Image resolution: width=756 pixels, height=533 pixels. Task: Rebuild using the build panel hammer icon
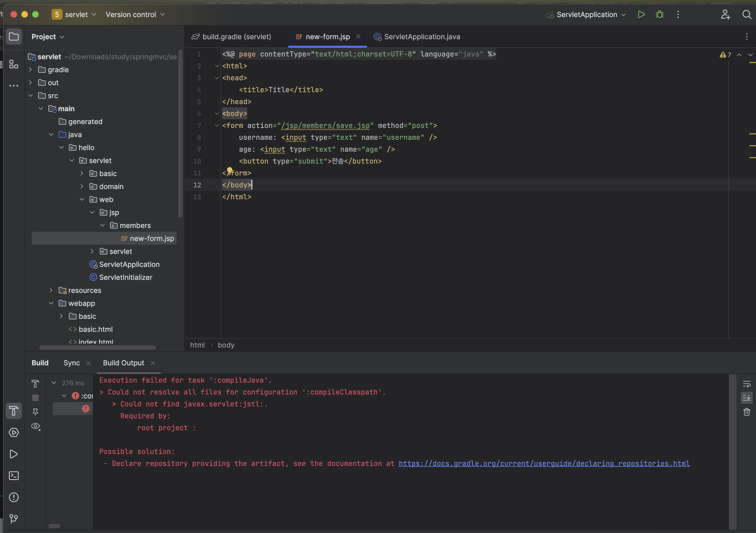click(35, 383)
